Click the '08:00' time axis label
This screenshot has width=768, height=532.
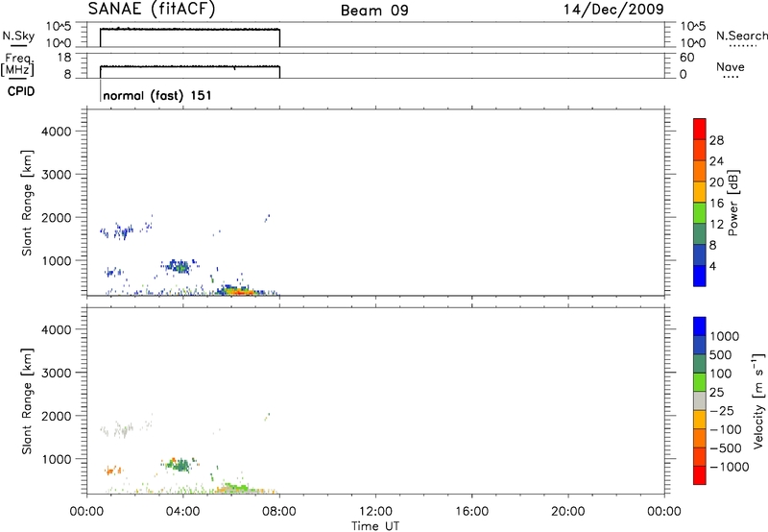[279, 512]
